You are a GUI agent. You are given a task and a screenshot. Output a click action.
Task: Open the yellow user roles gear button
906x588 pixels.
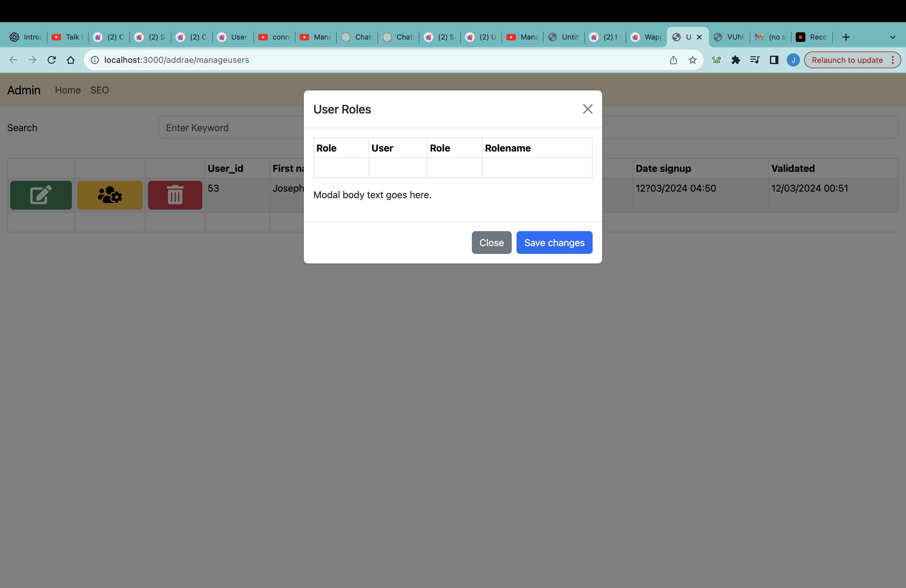[x=110, y=195]
